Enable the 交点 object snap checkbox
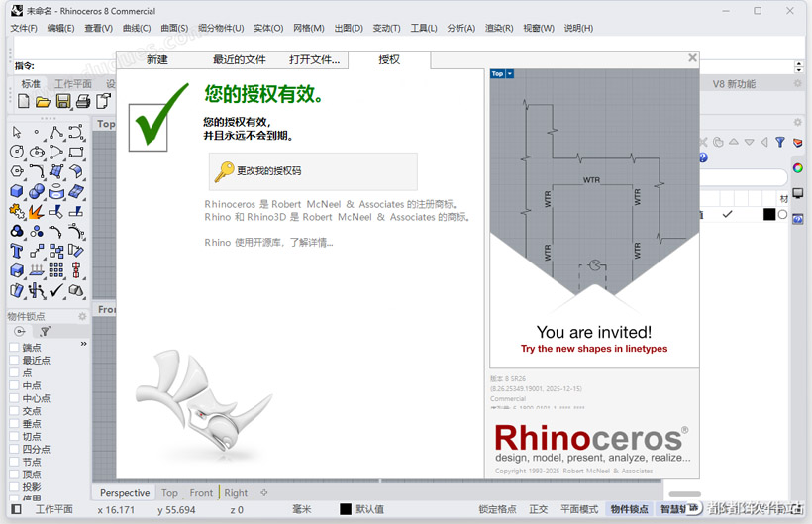 coord(15,411)
